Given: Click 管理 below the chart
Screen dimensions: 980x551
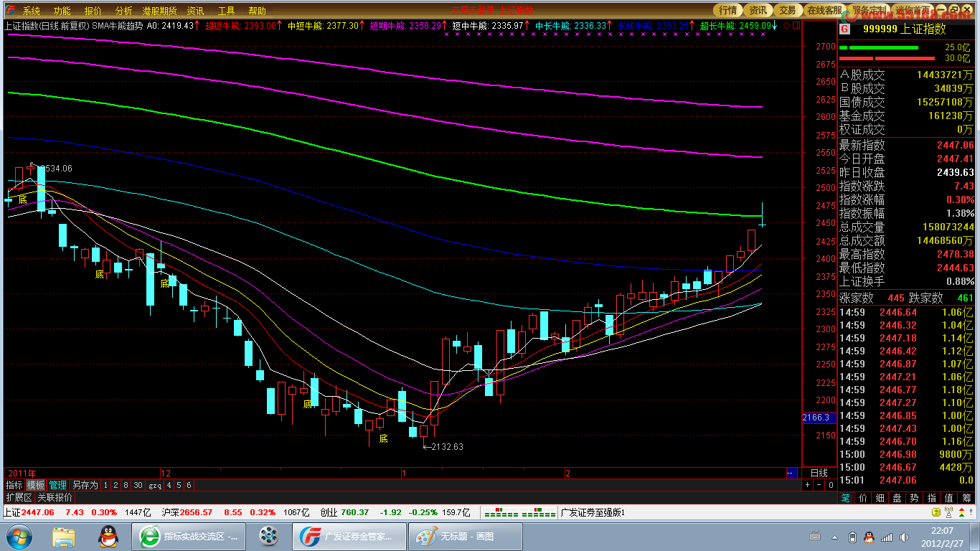Looking at the screenshot, I should pos(57,485).
